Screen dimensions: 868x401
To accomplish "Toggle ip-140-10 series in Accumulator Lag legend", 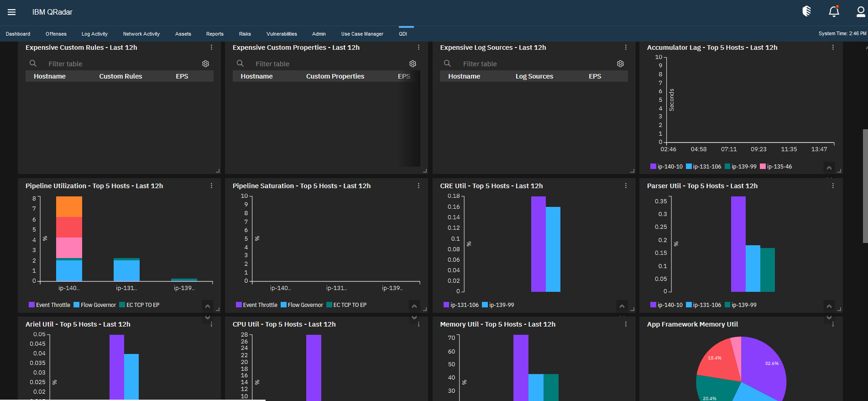I will [x=666, y=167].
